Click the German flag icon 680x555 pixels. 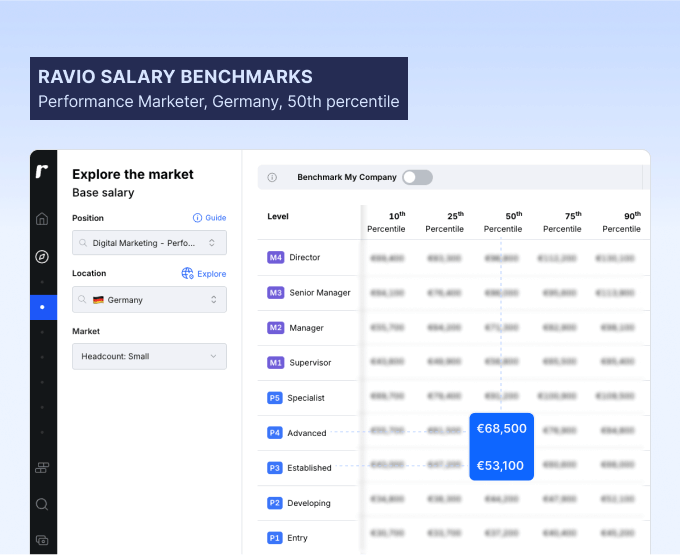click(98, 300)
